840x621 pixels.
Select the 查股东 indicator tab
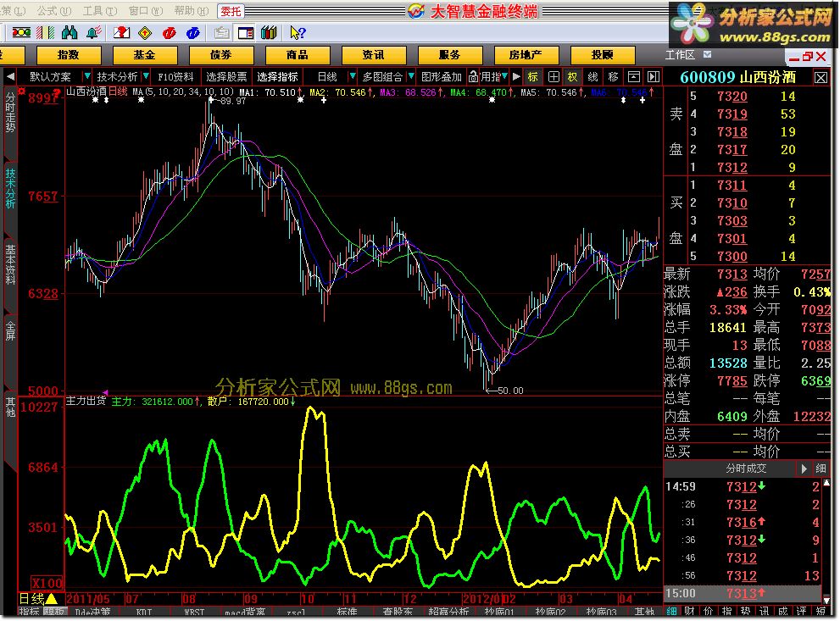tap(398, 612)
